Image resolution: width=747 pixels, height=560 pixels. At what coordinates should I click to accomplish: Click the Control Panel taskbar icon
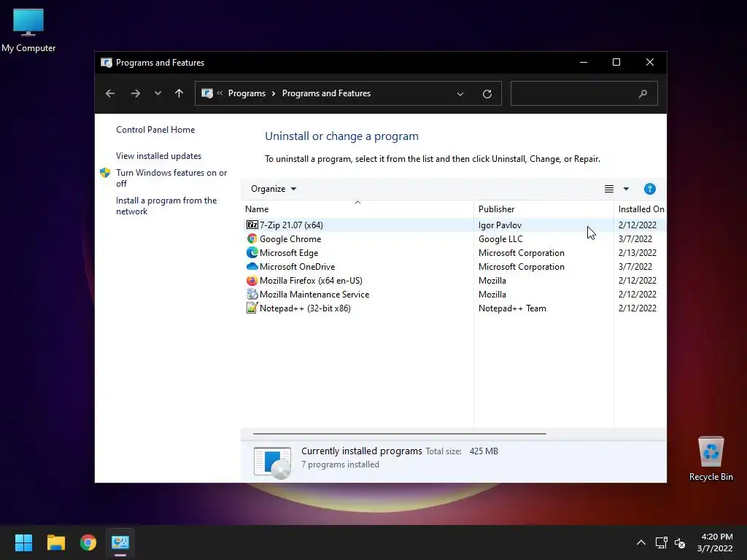[120, 542]
